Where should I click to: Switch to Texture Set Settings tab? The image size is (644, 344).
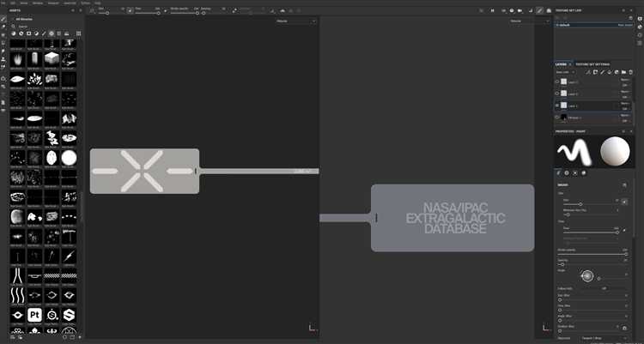592,64
